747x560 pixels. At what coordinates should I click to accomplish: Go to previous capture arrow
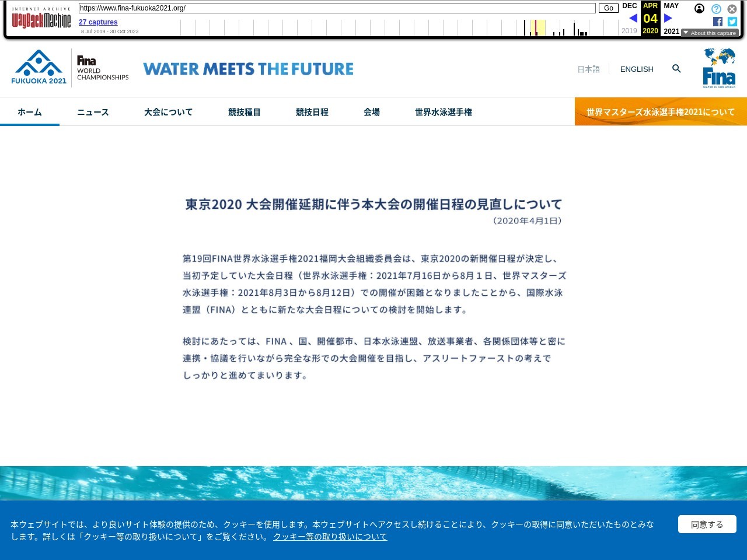[x=633, y=18]
